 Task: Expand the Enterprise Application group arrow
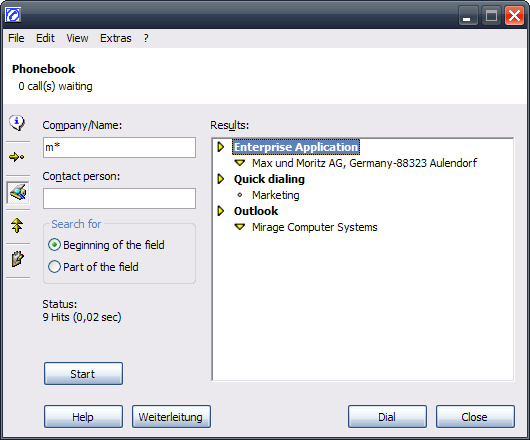tap(221, 147)
